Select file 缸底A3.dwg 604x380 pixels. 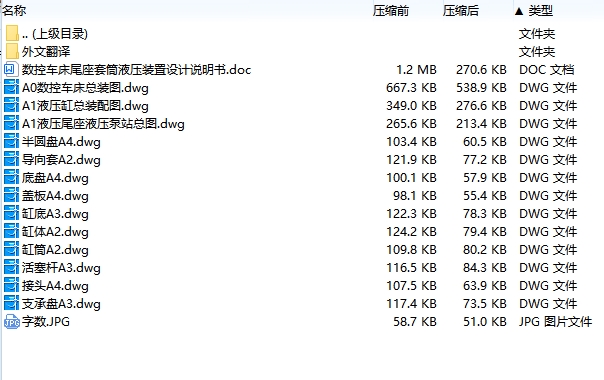click(55, 214)
